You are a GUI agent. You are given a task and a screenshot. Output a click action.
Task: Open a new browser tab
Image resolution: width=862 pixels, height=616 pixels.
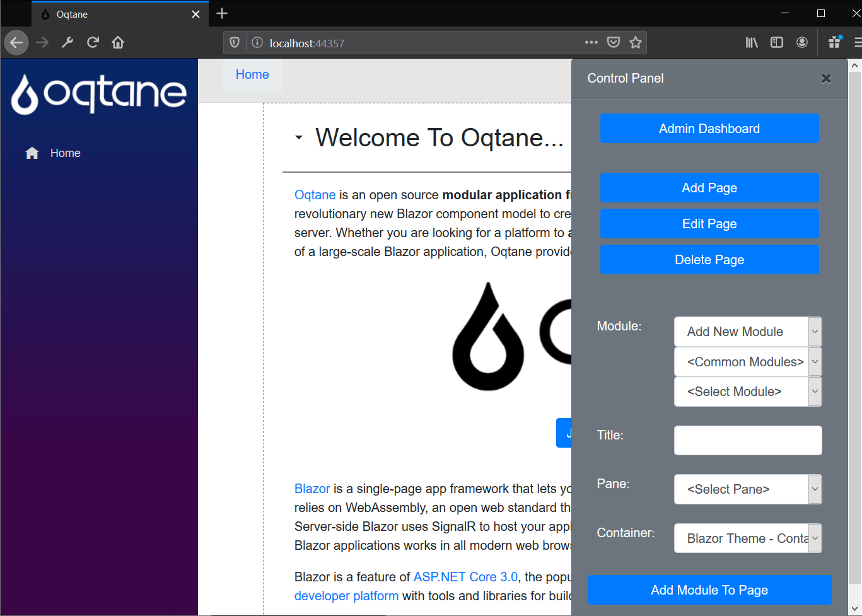[222, 14]
